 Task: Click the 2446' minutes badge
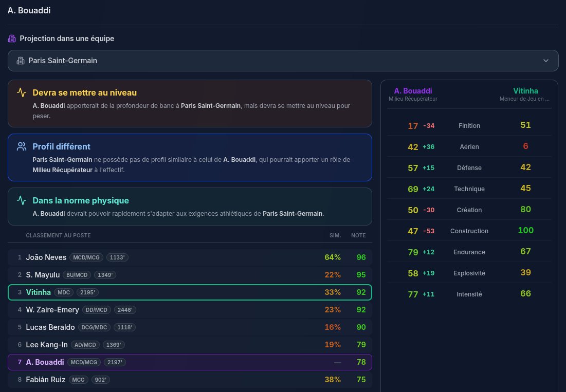(125, 310)
